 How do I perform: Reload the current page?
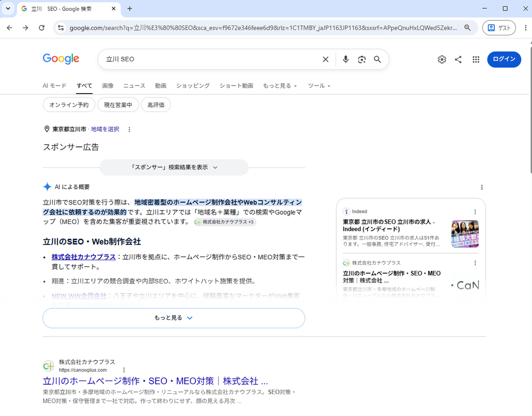coord(42,28)
